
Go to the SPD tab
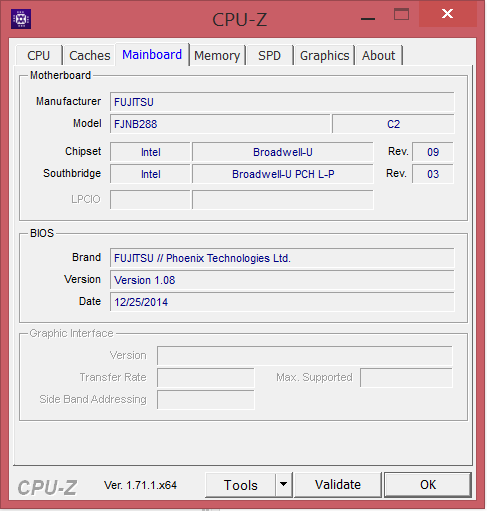[269, 55]
